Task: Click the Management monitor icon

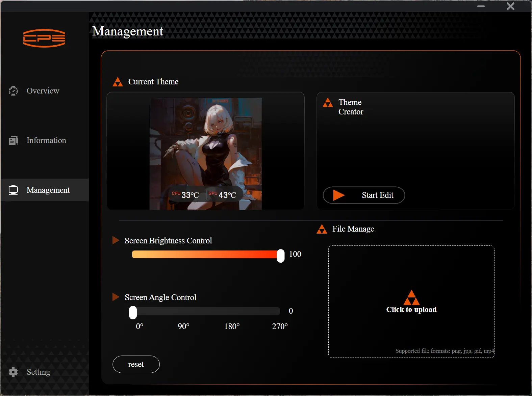Action: (13, 190)
